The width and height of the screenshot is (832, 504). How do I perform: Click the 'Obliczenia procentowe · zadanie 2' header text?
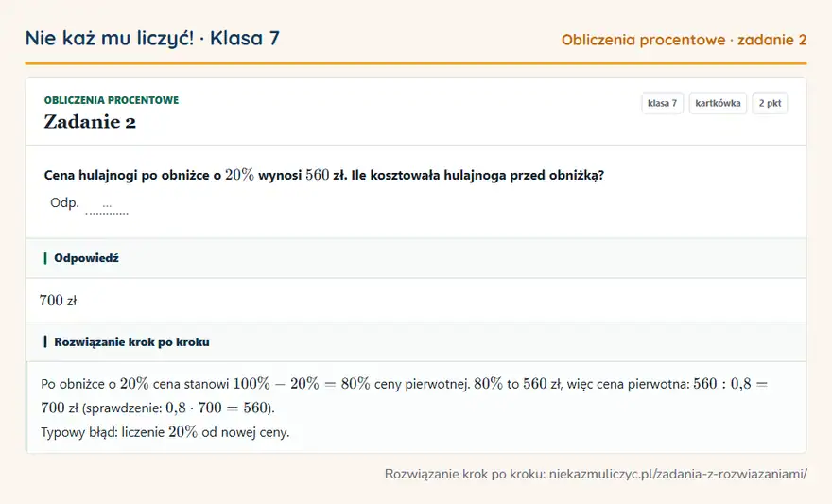pos(684,40)
